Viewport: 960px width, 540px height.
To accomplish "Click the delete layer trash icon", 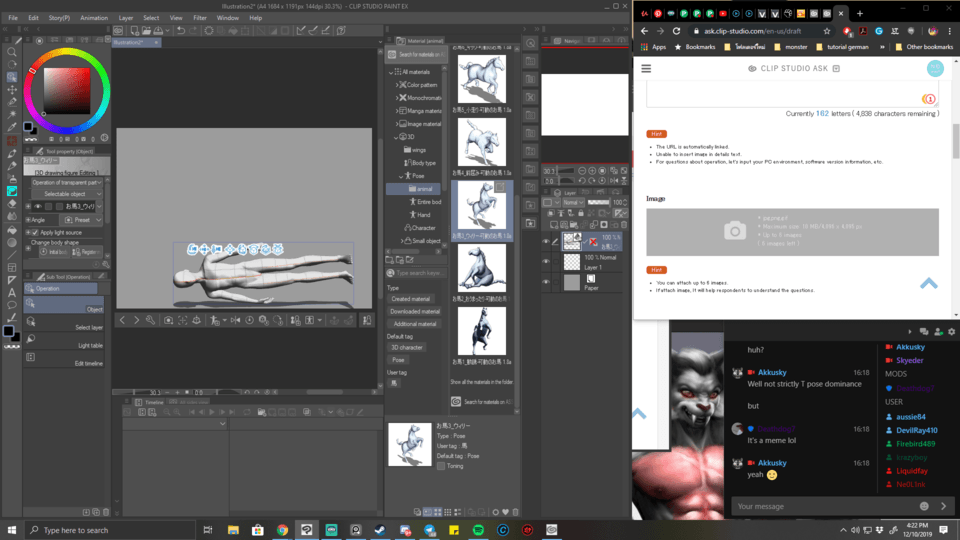I will (x=624, y=225).
